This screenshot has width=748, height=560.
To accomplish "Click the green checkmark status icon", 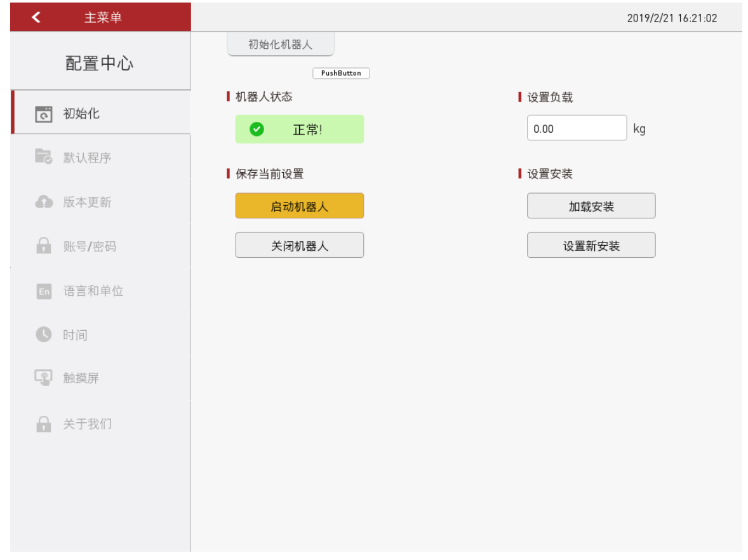I will (257, 129).
